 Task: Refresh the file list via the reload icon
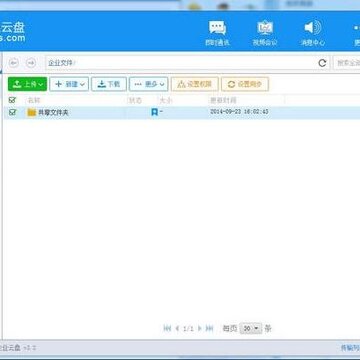click(322, 63)
